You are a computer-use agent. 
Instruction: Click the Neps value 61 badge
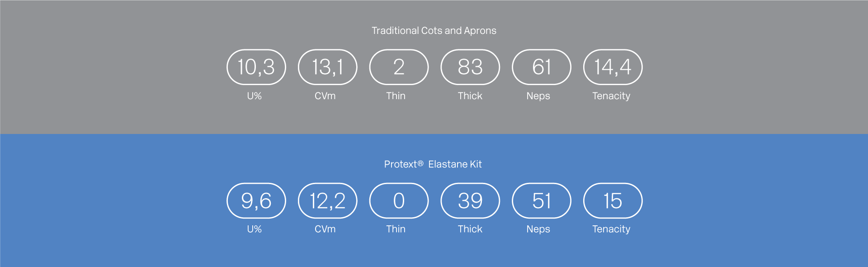pyautogui.click(x=542, y=67)
